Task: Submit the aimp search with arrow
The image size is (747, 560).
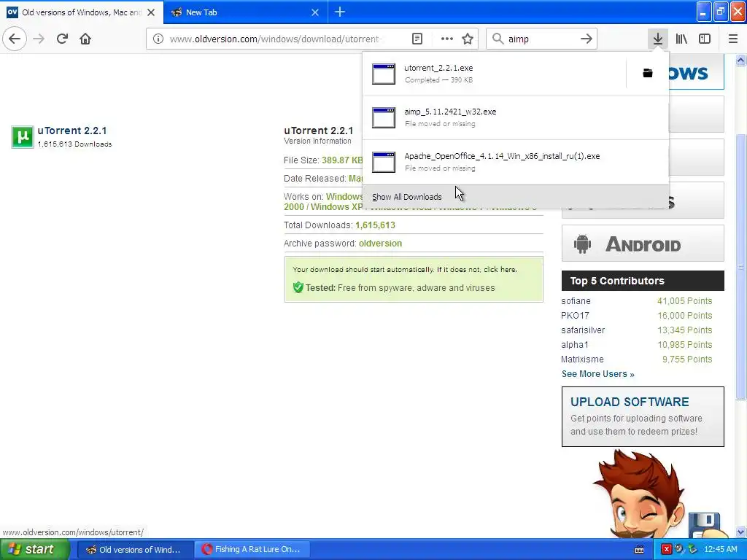Action: (x=586, y=39)
